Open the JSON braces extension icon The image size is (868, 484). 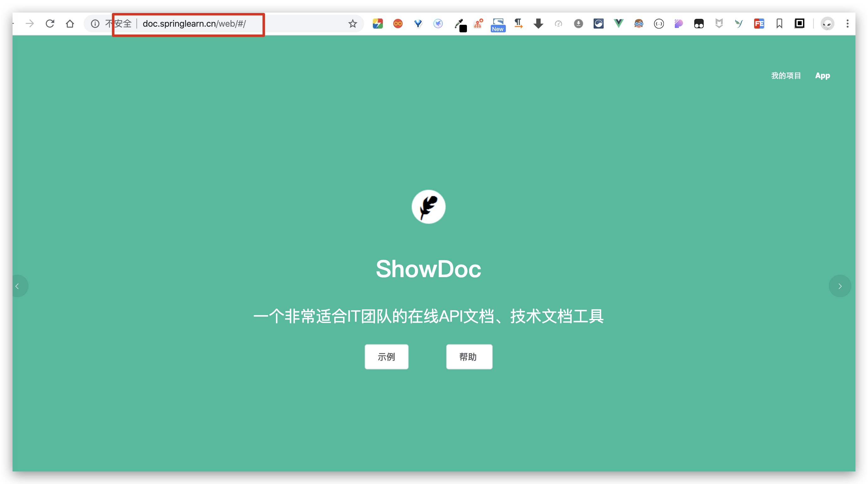[659, 24]
